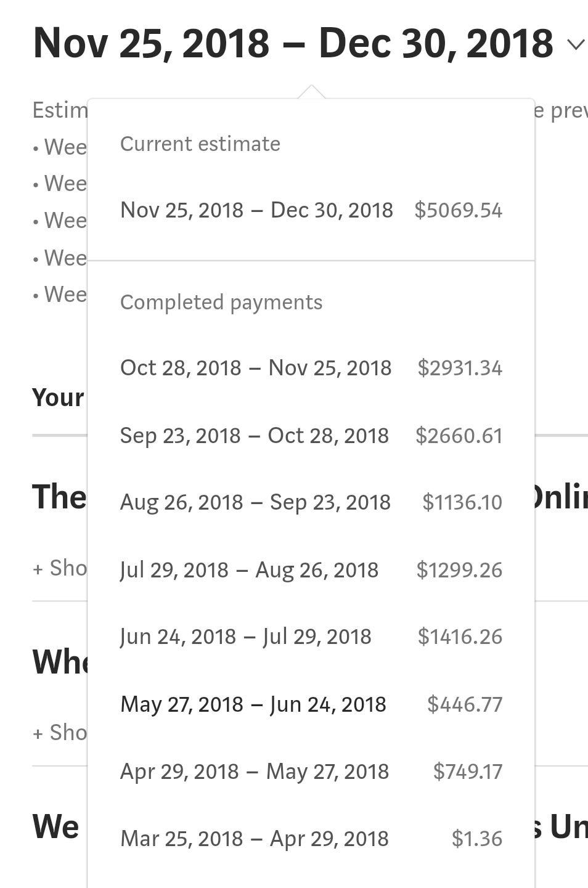Expand the "+ Sho" link under "Whe" story

pos(60,733)
